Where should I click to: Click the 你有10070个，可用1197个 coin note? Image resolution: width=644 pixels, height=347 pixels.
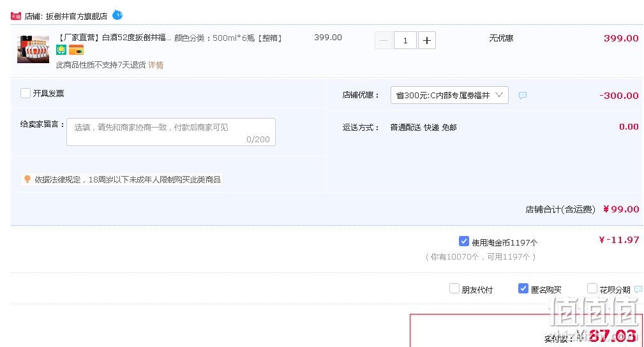click(481, 256)
